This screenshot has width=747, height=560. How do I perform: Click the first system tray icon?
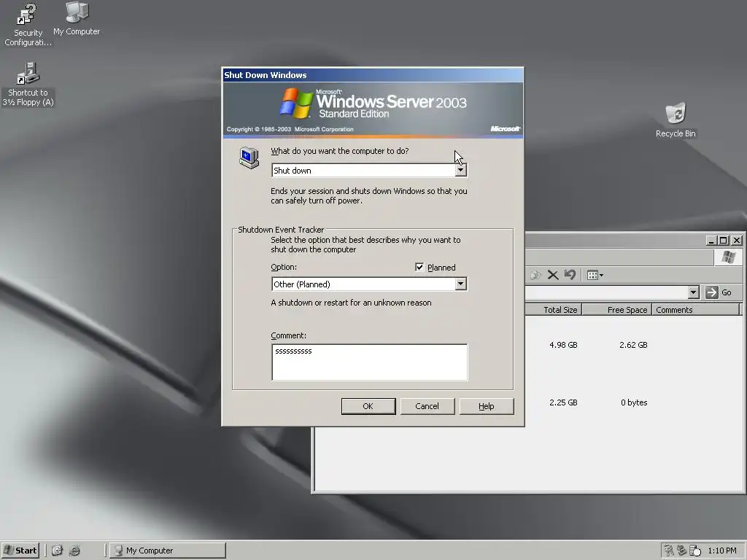click(669, 551)
